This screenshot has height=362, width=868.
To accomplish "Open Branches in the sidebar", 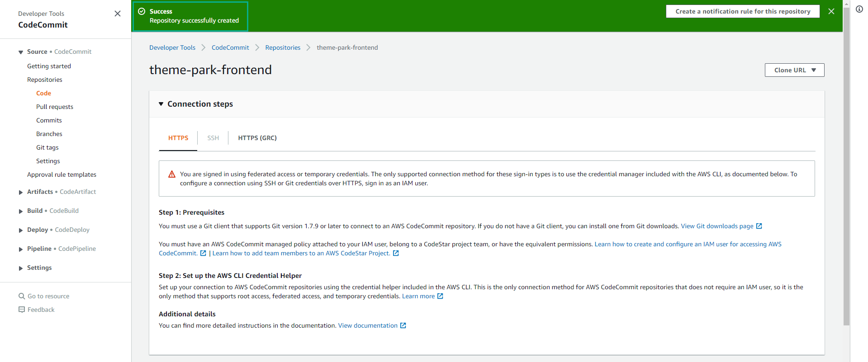I will pyautogui.click(x=49, y=134).
